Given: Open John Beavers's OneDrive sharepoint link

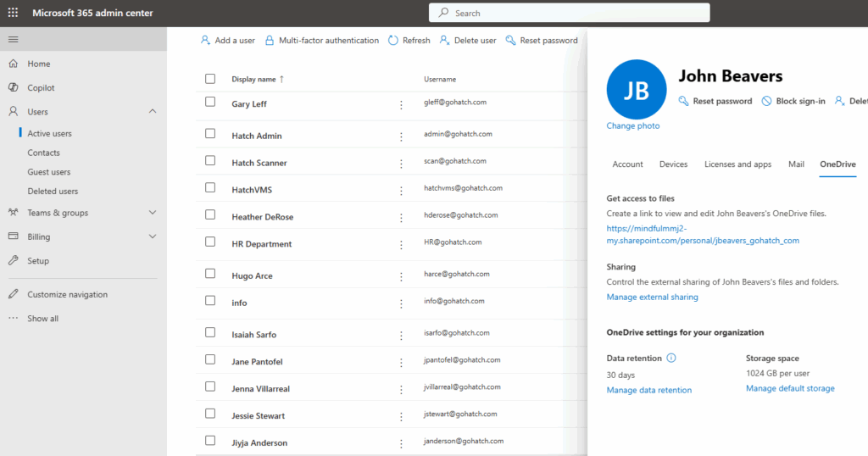Looking at the screenshot, I should 703,234.
